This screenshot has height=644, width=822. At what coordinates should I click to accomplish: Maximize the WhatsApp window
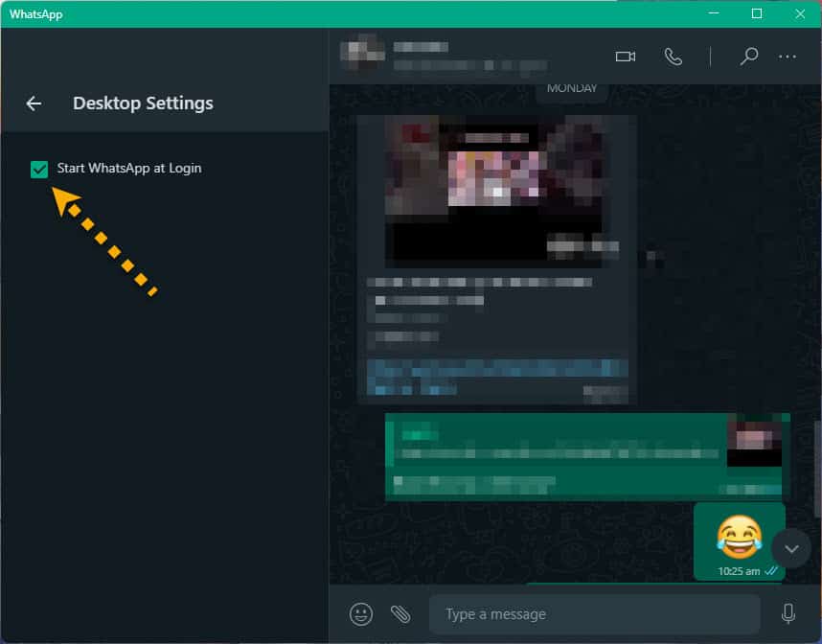(757, 13)
